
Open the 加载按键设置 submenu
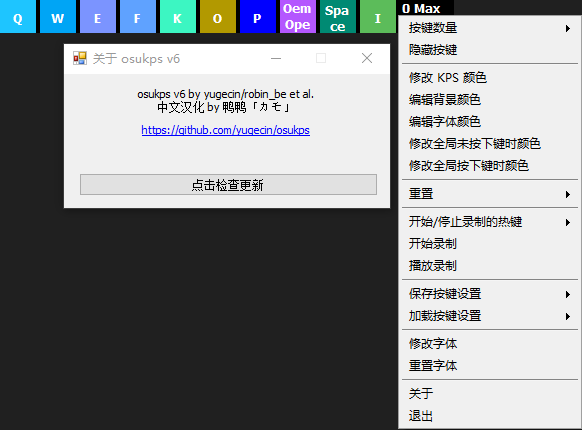coord(490,316)
